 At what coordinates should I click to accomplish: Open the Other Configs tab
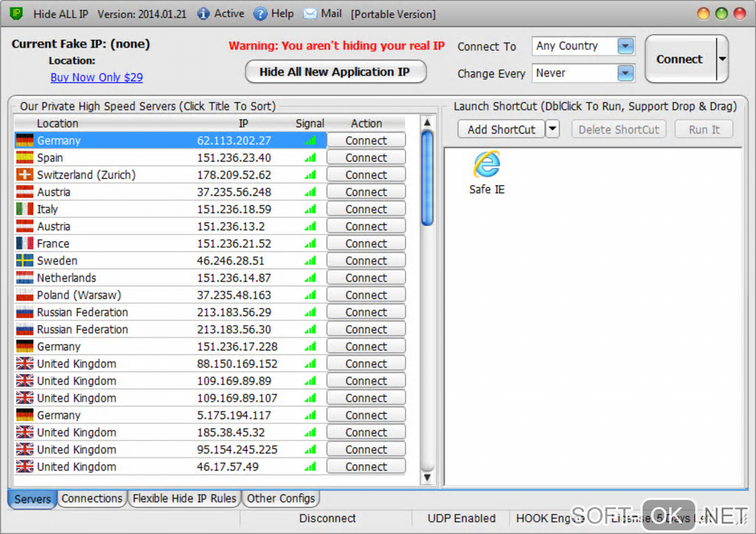point(281,498)
